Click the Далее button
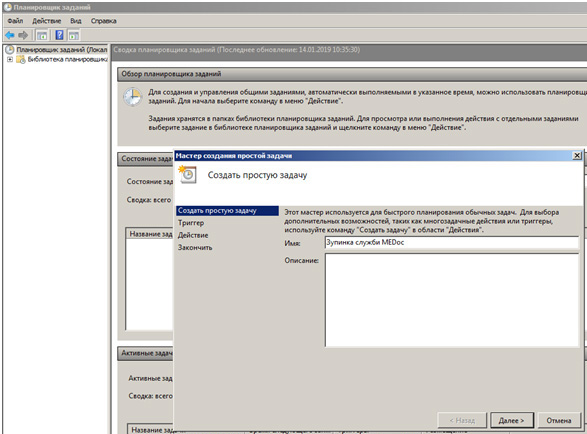The image size is (587, 434). pos(512,421)
